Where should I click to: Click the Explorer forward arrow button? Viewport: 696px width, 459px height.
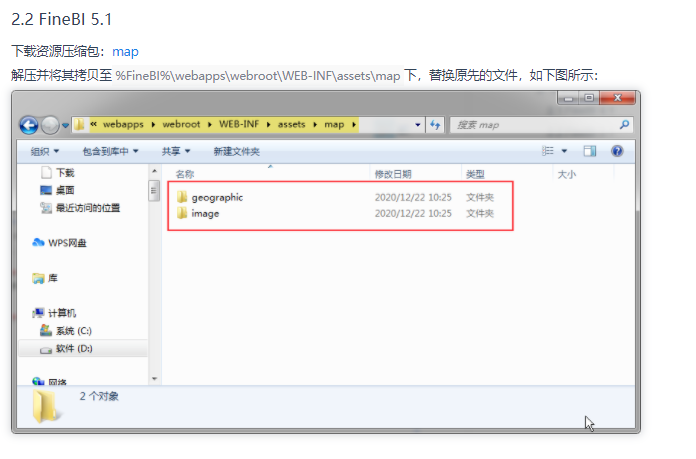pos(50,125)
